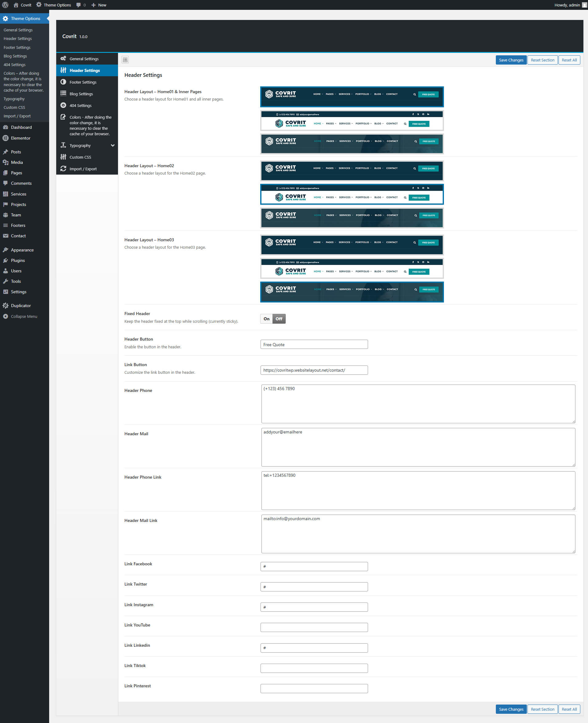Select the white top-bar header for Home01

[351, 121]
